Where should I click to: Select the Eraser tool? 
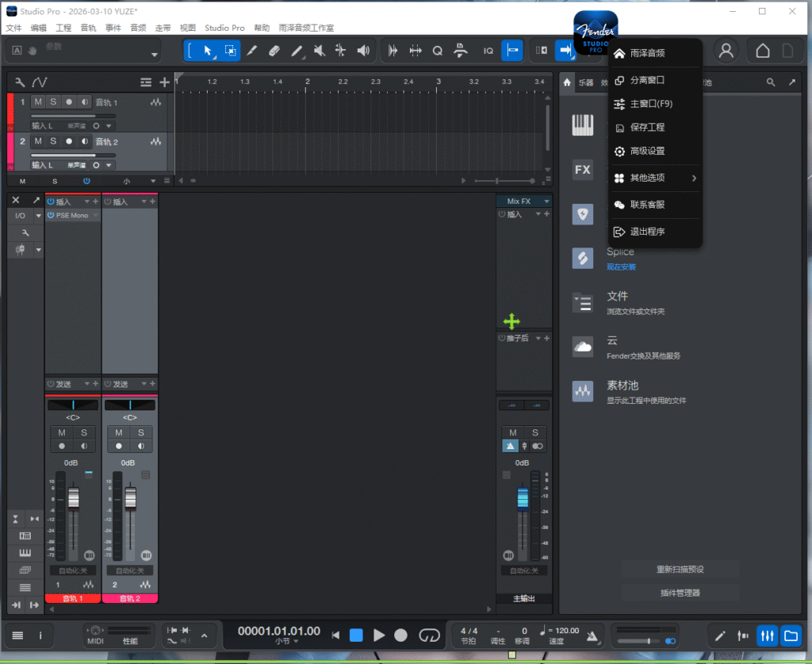274,50
